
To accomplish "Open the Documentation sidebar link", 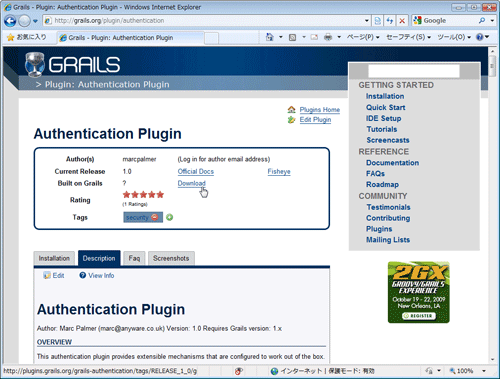I will click(x=393, y=163).
